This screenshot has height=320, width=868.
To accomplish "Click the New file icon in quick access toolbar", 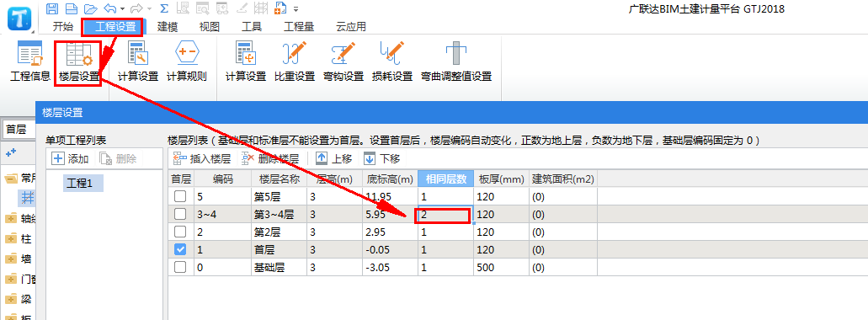I will 72,8.
